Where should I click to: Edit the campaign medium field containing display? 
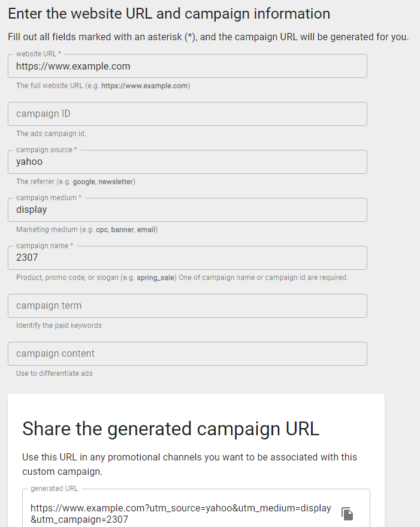188,210
